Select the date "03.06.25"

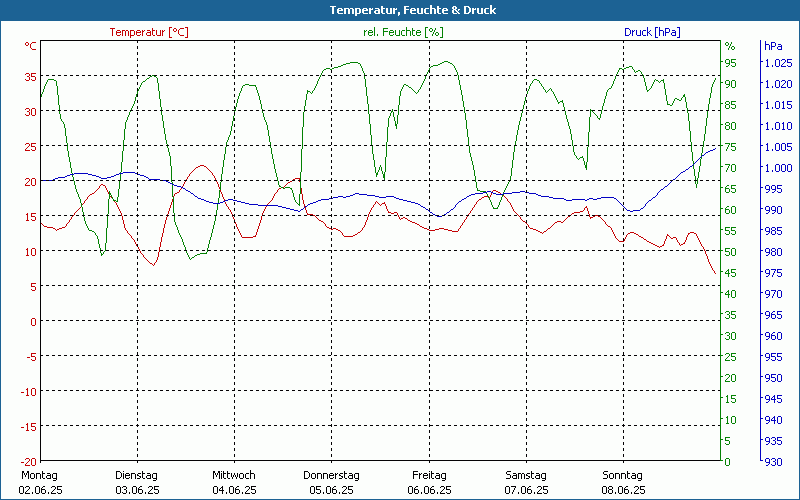coord(137,490)
